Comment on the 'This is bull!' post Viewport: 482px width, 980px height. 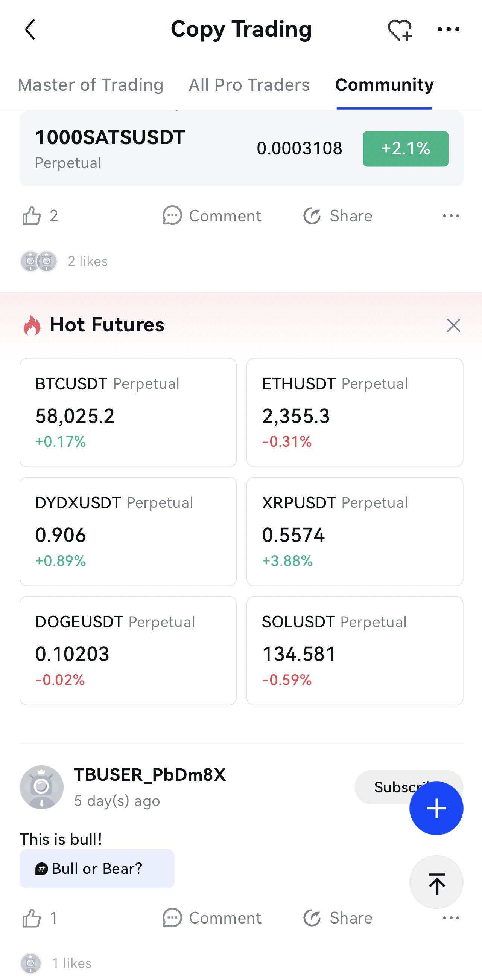point(212,918)
